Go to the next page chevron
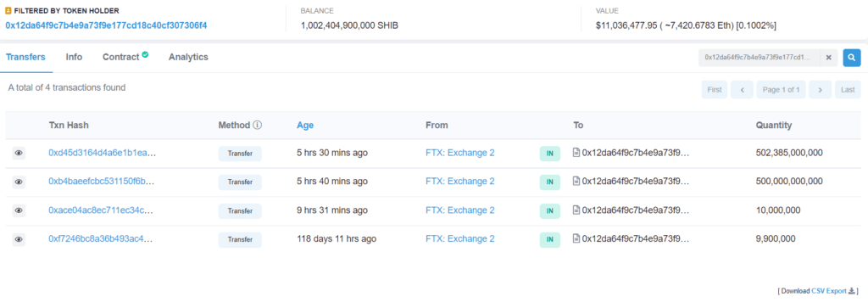The image size is (868, 308). 821,90
